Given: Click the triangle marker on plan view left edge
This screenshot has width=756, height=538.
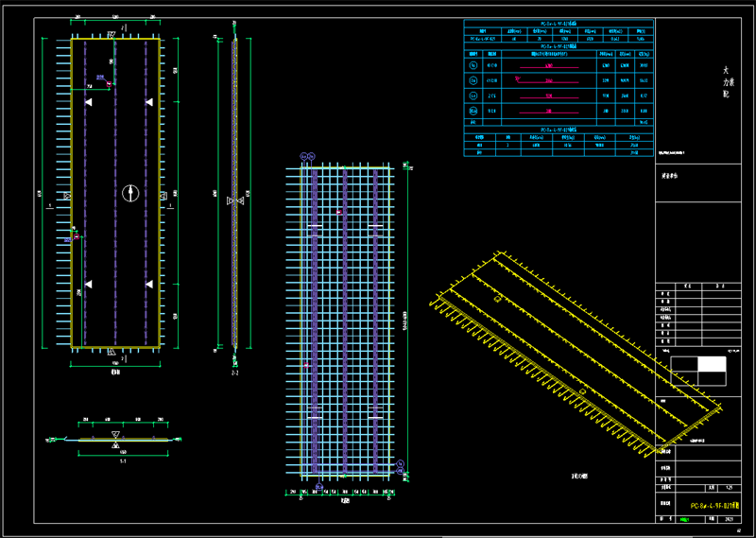Looking at the screenshot, I should coord(67,196).
